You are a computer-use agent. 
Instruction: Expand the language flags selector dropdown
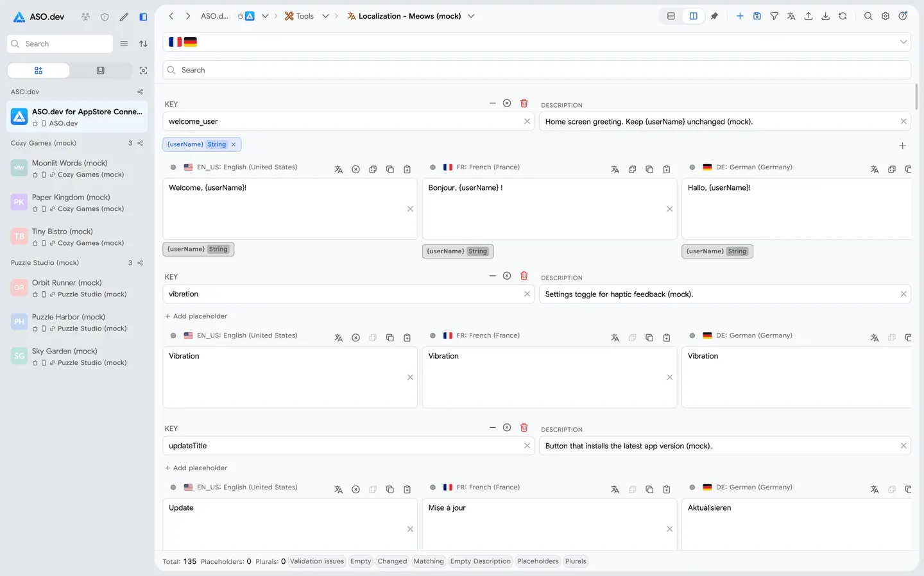[x=903, y=42]
